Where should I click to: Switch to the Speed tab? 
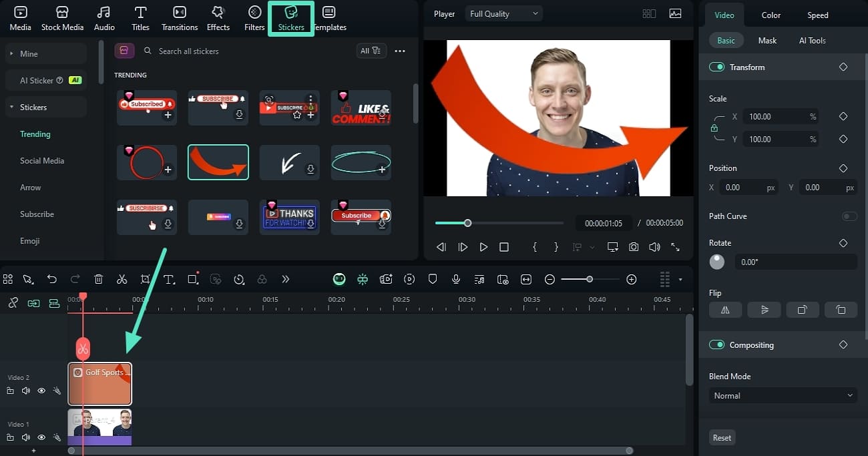click(x=818, y=15)
